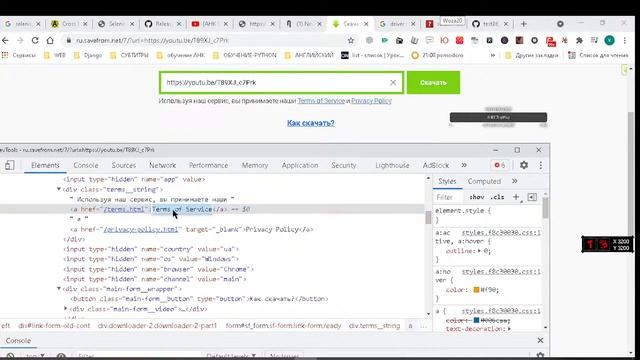Open the orange color swatch under a:hover
Screen dimensions: 640x360
(x=476, y=290)
